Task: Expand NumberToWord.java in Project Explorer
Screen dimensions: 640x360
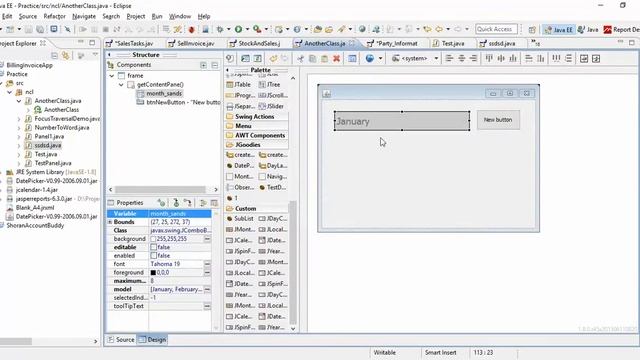Action: [19, 128]
